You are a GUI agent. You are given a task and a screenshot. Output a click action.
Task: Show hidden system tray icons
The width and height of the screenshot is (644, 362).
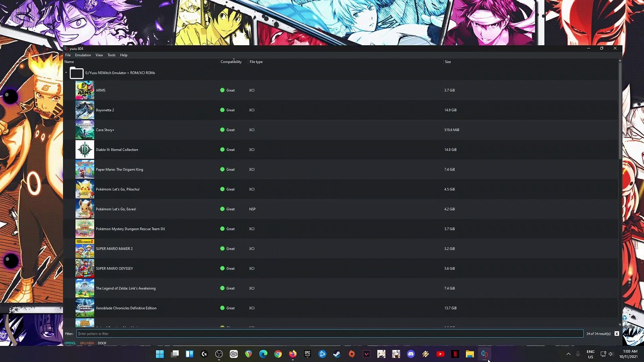[x=569, y=354]
